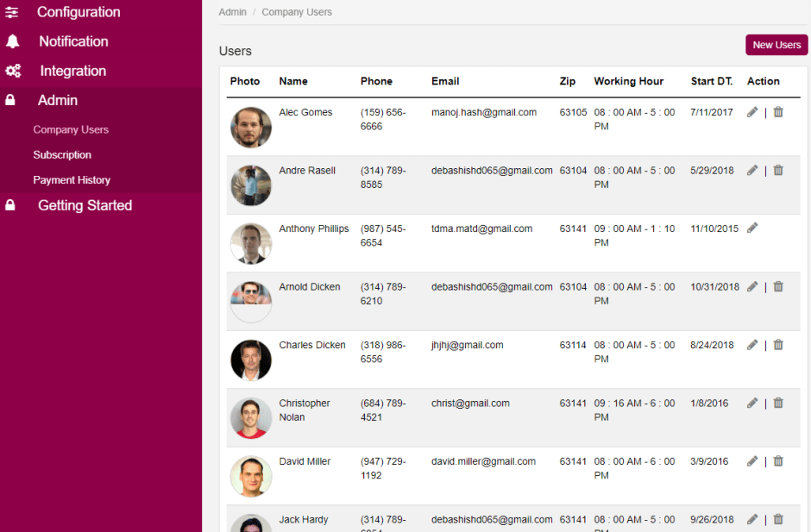Screen dimensions: 811x532
Task: Delete Arnold Dicken with trash icon
Action: click(x=778, y=287)
